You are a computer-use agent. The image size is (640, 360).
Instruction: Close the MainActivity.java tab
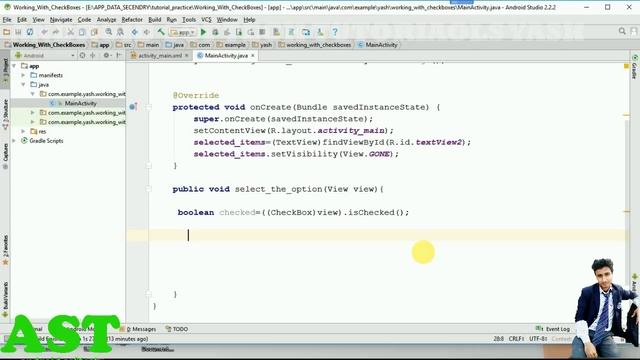253,56
